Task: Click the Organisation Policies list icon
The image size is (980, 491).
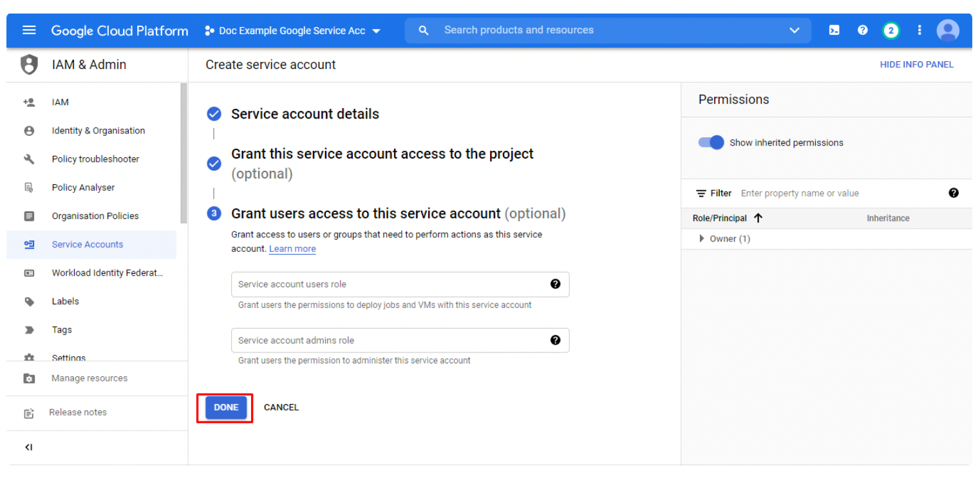Action: click(29, 216)
